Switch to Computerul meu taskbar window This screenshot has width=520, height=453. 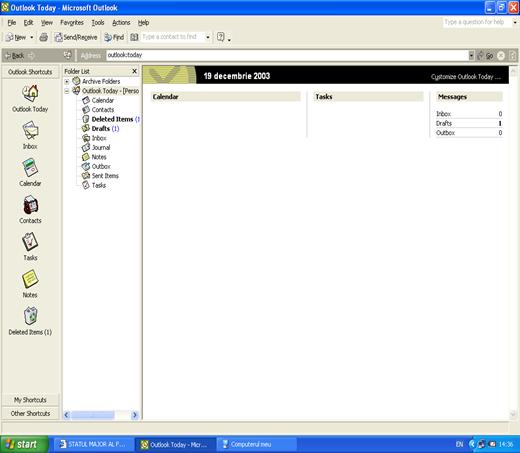pos(256,444)
